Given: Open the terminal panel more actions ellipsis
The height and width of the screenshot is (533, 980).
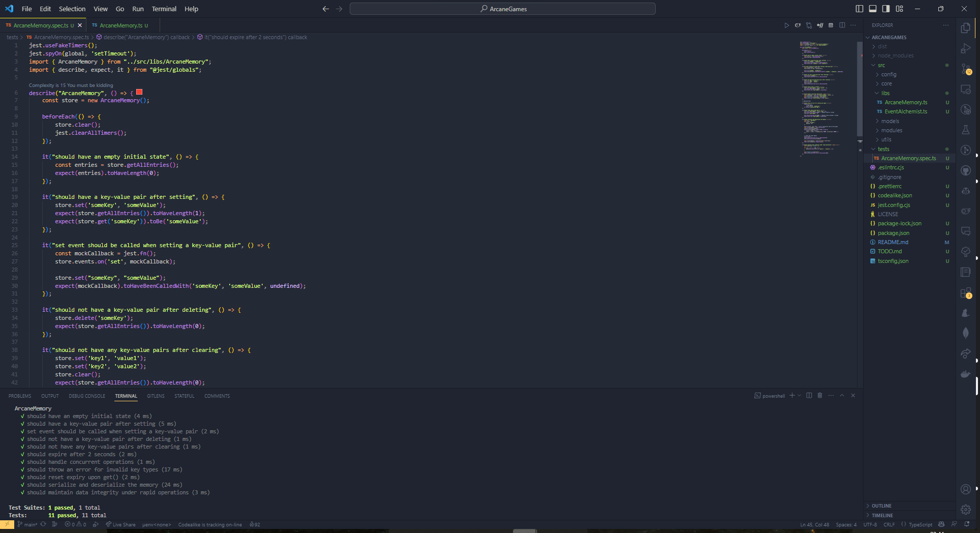Looking at the screenshot, I should click(831, 396).
